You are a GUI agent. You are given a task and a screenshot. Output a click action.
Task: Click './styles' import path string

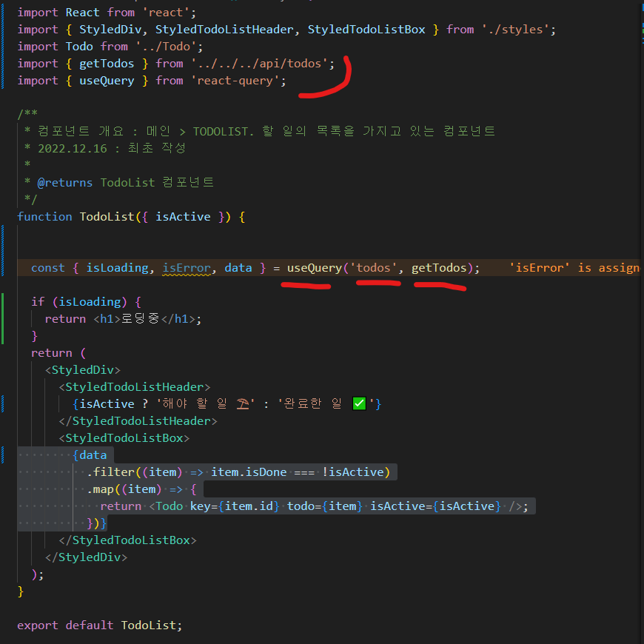point(515,30)
